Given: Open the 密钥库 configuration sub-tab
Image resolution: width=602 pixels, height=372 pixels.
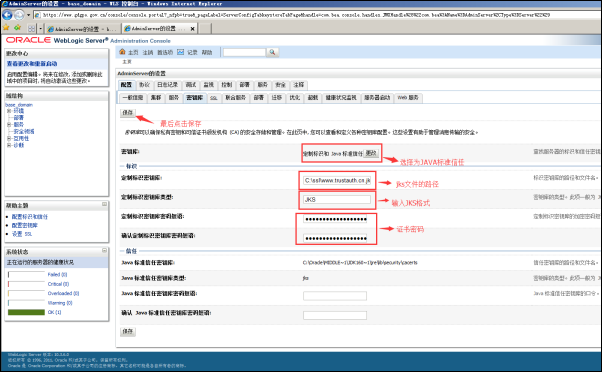Looking at the screenshot, I should 195,98.
